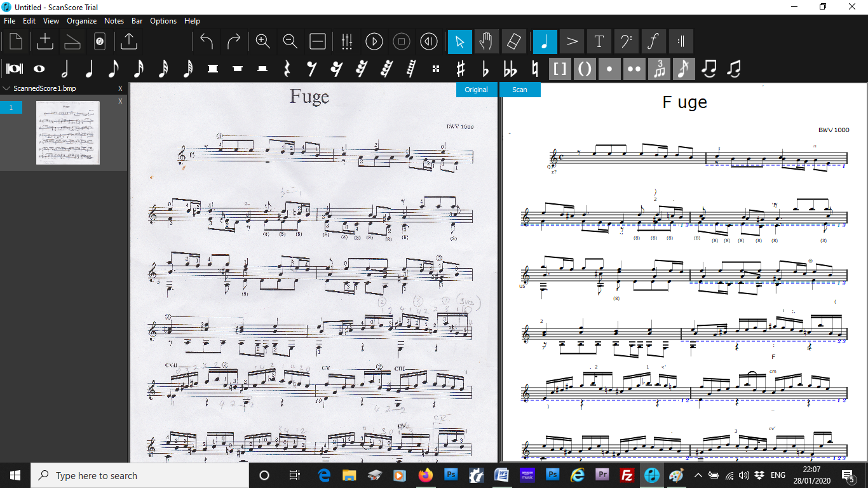Open Firefox from the taskbar
This screenshot has height=488, width=868.
425,475
